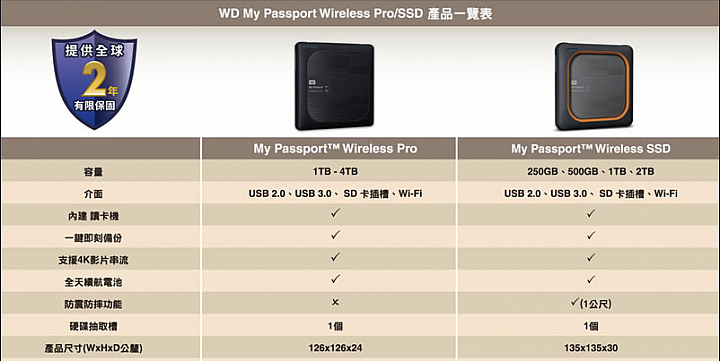Click the Wireless SSD 全天續航電池 checkmark
Image resolution: width=720 pixels, height=361 pixels.
(x=591, y=279)
